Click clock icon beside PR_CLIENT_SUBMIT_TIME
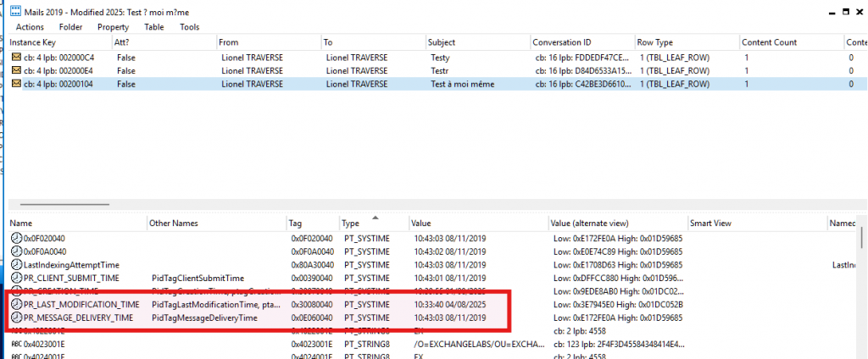The image size is (868, 359). coord(16,278)
